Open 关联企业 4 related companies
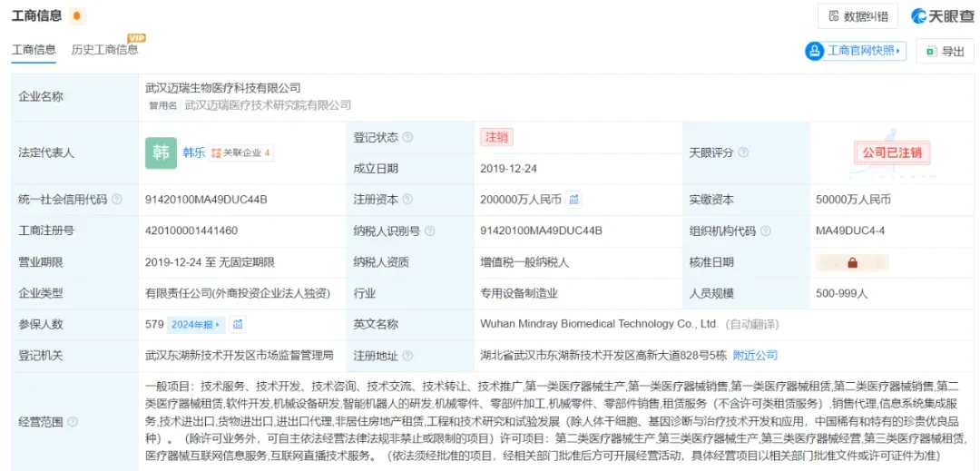980x471 pixels. [240, 153]
